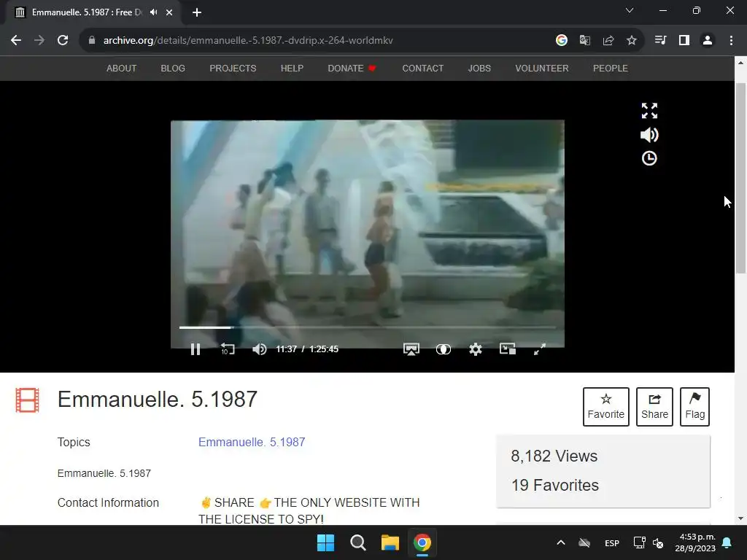The height and width of the screenshot is (560, 747).
Task: Click Chrome icon on taskbar
Action: point(422,542)
